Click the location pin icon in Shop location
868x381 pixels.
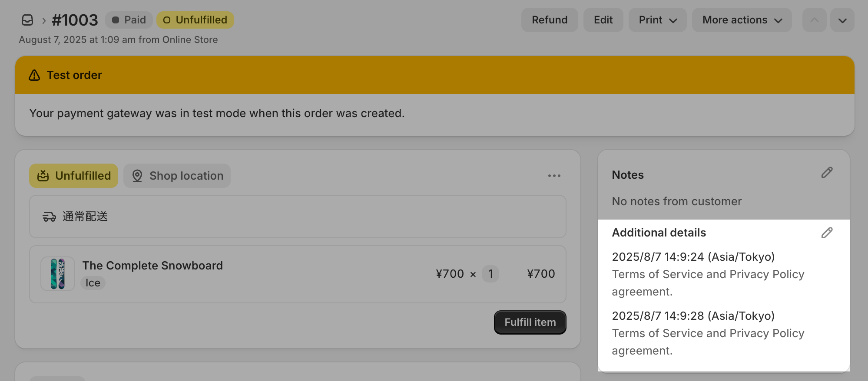pyautogui.click(x=137, y=176)
